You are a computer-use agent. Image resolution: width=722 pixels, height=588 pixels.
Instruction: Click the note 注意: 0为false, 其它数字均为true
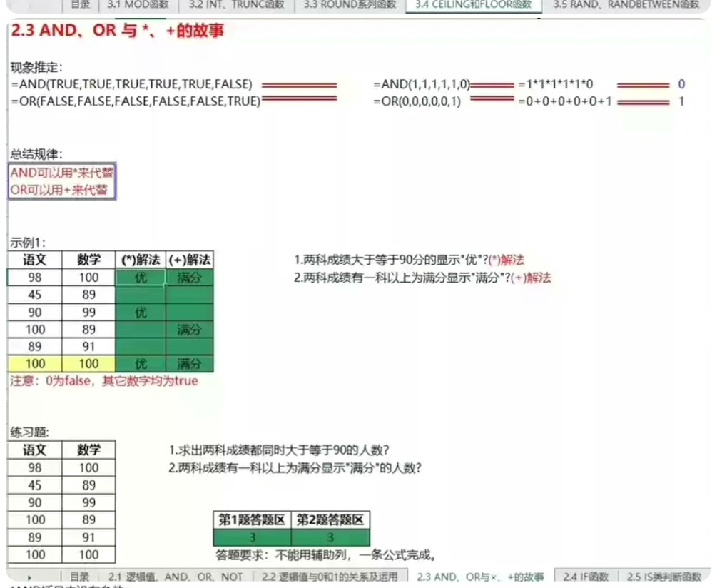point(104,381)
